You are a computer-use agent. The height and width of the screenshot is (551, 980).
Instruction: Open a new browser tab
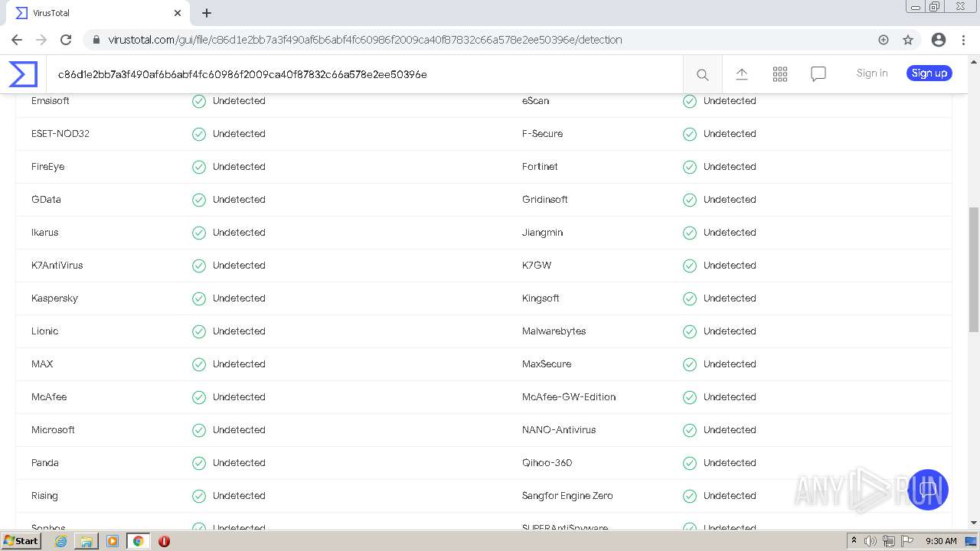207,13
